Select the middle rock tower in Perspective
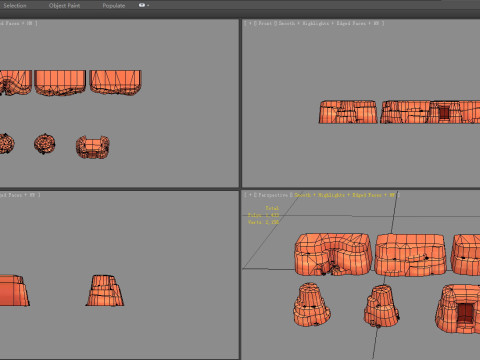 (x=381, y=306)
